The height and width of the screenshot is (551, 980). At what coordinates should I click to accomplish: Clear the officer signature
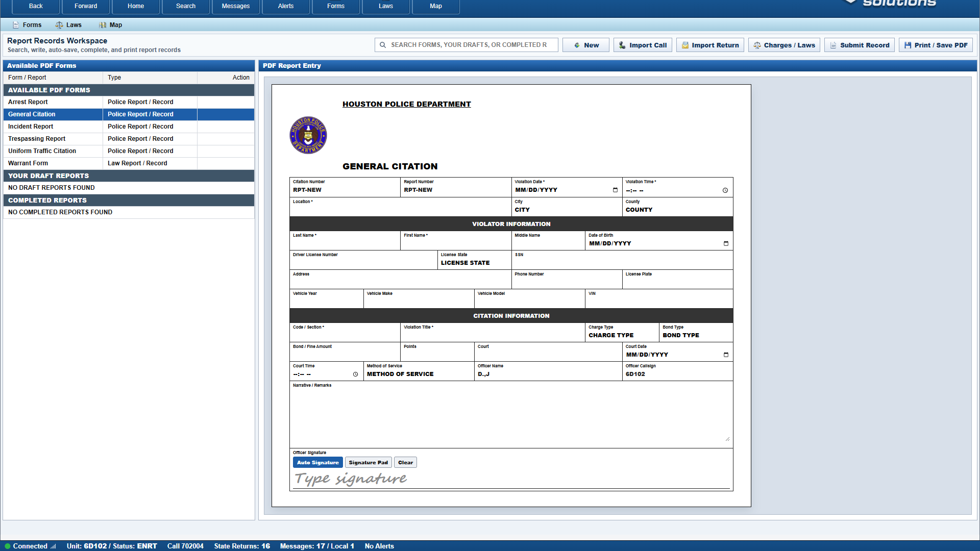click(405, 462)
